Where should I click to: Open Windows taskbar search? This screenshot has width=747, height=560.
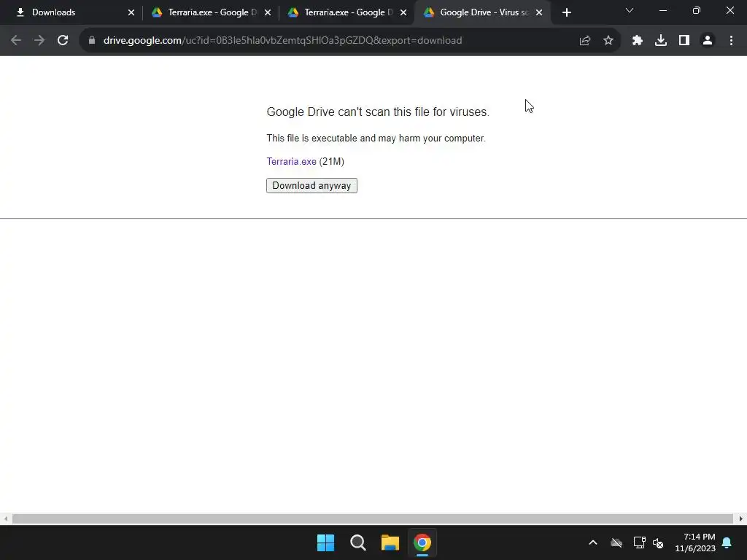point(357,542)
